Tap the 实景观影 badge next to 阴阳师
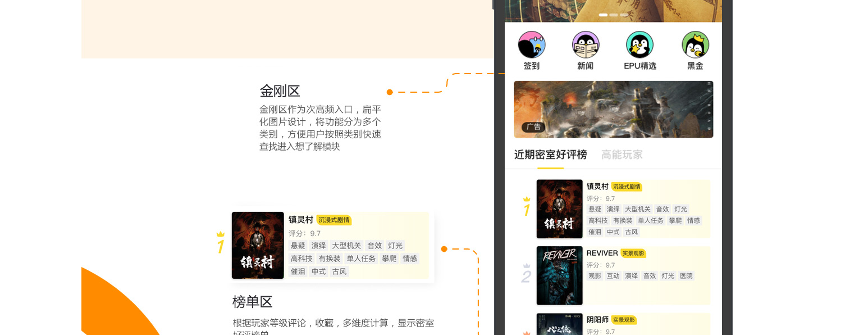 624,320
